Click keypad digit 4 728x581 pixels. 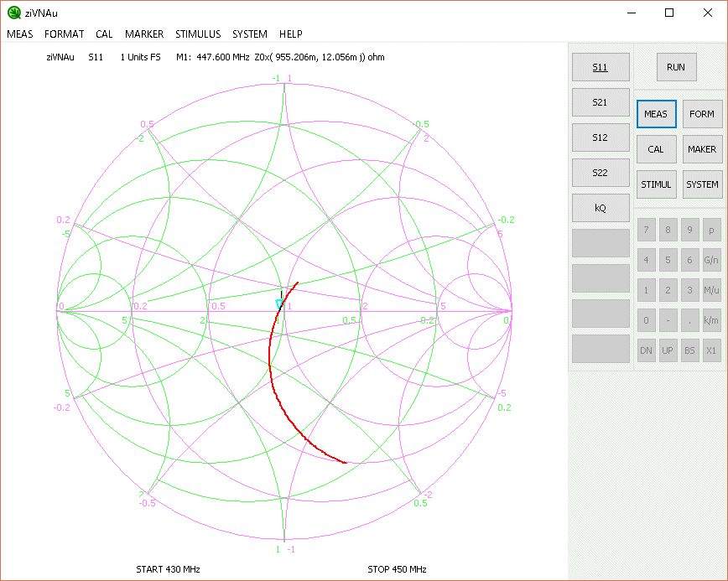pyautogui.click(x=647, y=260)
